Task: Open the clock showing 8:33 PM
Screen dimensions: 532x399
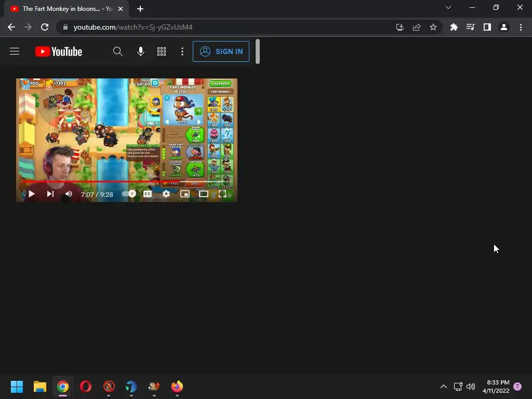Action: tap(496, 387)
